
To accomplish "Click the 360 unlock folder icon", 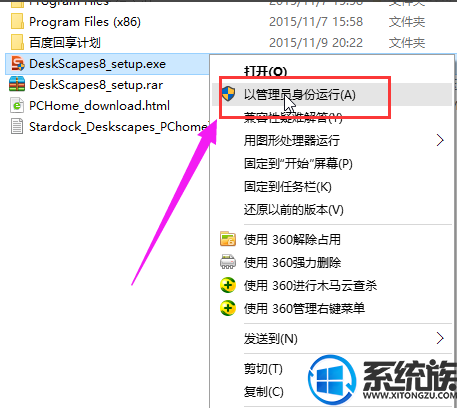I will (x=228, y=239).
